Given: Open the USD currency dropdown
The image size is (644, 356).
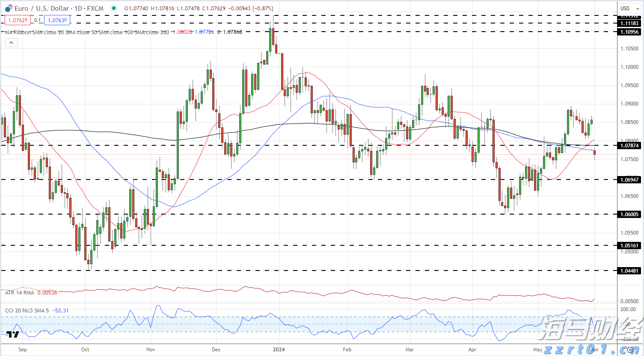Looking at the screenshot, I should pos(629,8).
